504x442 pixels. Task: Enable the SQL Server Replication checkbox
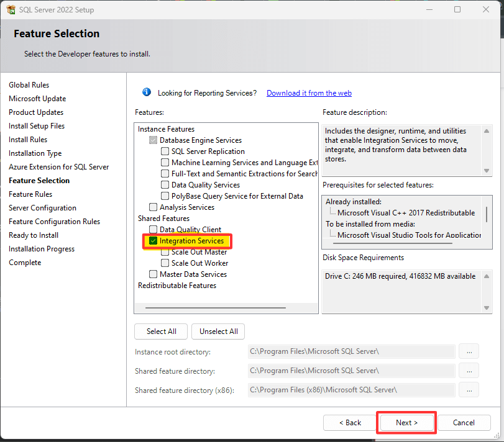click(x=165, y=151)
